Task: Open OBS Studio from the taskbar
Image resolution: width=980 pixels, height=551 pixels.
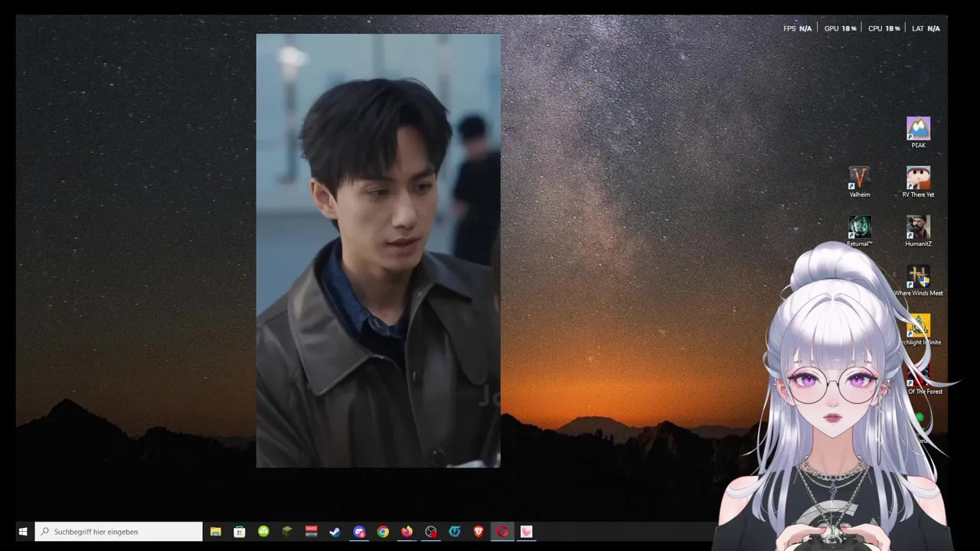Action: [431, 531]
